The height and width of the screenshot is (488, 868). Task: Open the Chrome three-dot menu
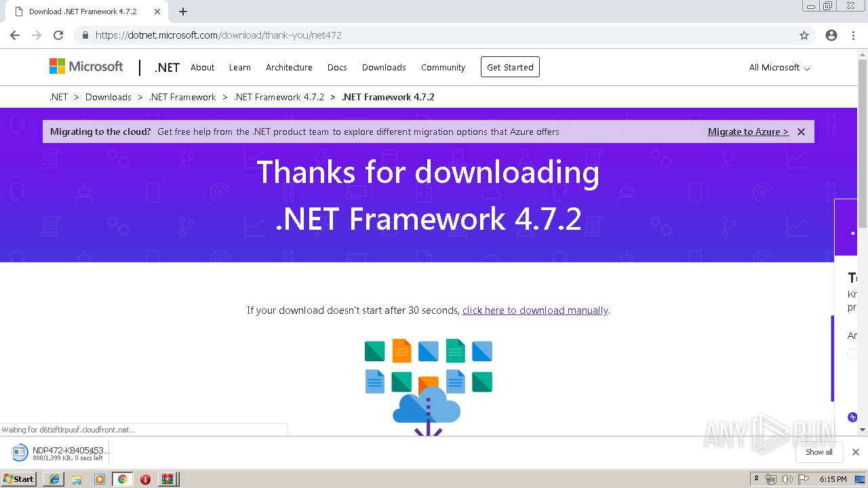click(853, 35)
